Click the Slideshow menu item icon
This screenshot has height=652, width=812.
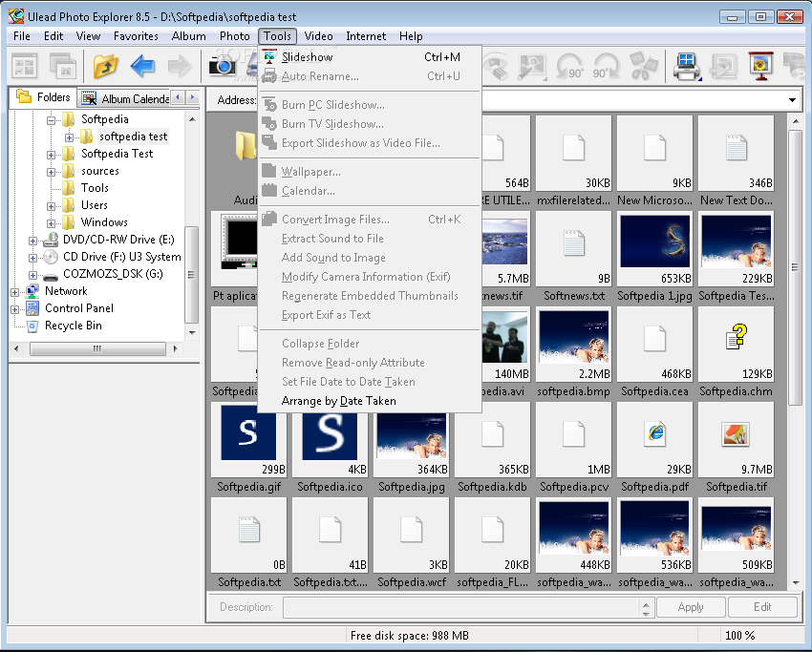coord(269,57)
